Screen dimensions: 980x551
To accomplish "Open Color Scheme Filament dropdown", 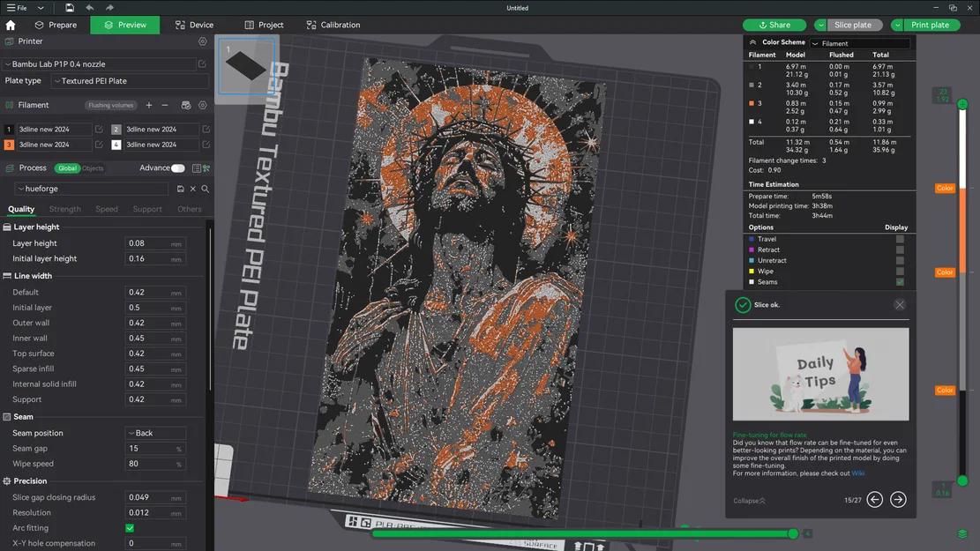I will click(860, 43).
